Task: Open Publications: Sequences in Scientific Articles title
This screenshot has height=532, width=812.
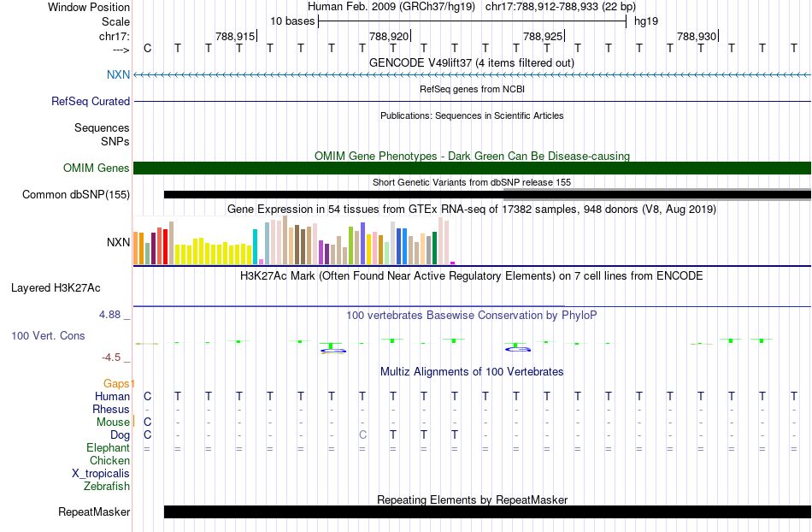Action: click(x=472, y=115)
